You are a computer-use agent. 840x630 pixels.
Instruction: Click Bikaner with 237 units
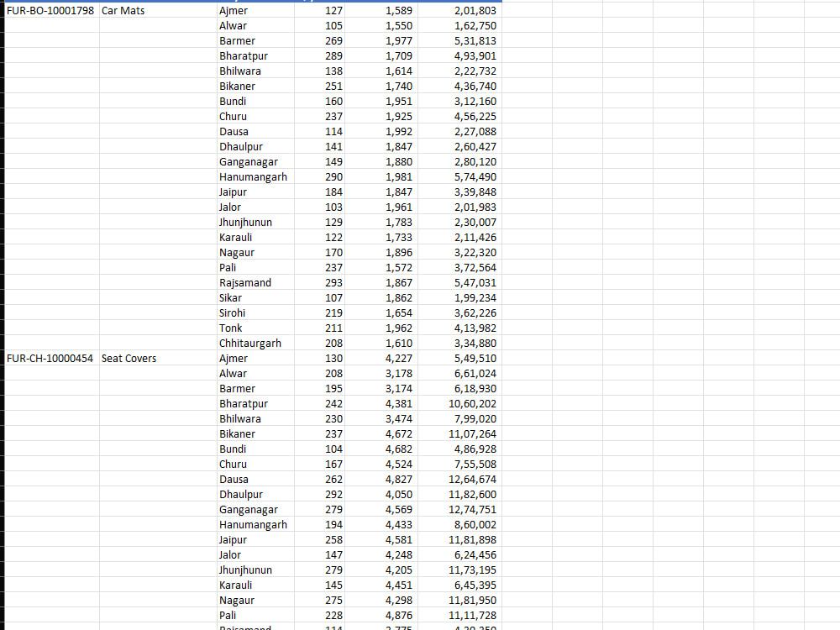pos(255,434)
